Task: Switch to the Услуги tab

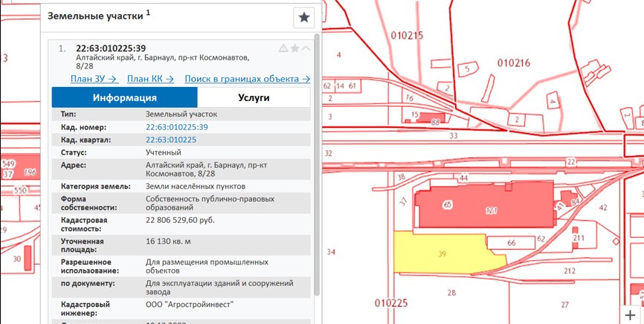Action: [x=254, y=98]
